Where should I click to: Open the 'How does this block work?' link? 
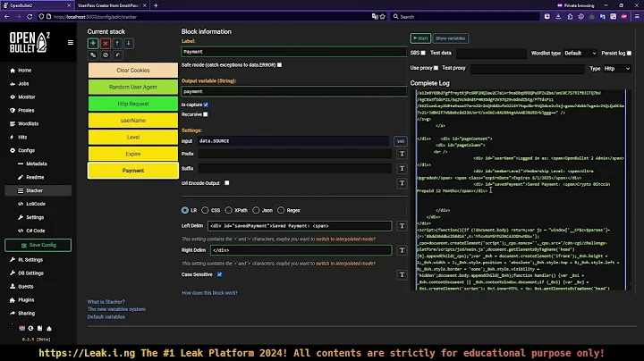pyautogui.click(x=209, y=293)
